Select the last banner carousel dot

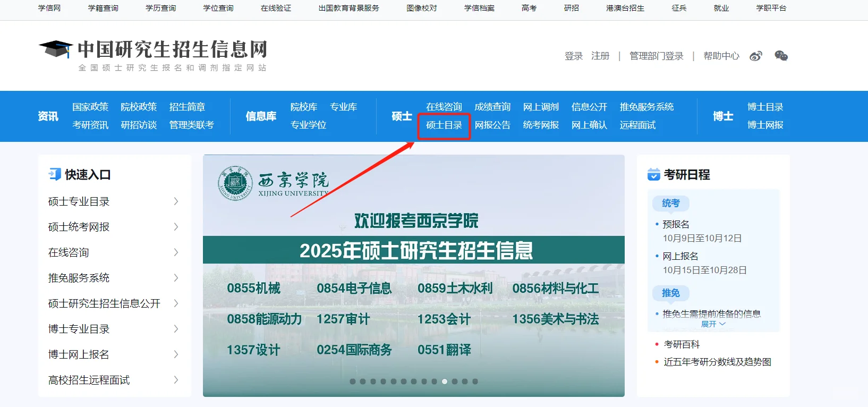click(x=475, y=381)
